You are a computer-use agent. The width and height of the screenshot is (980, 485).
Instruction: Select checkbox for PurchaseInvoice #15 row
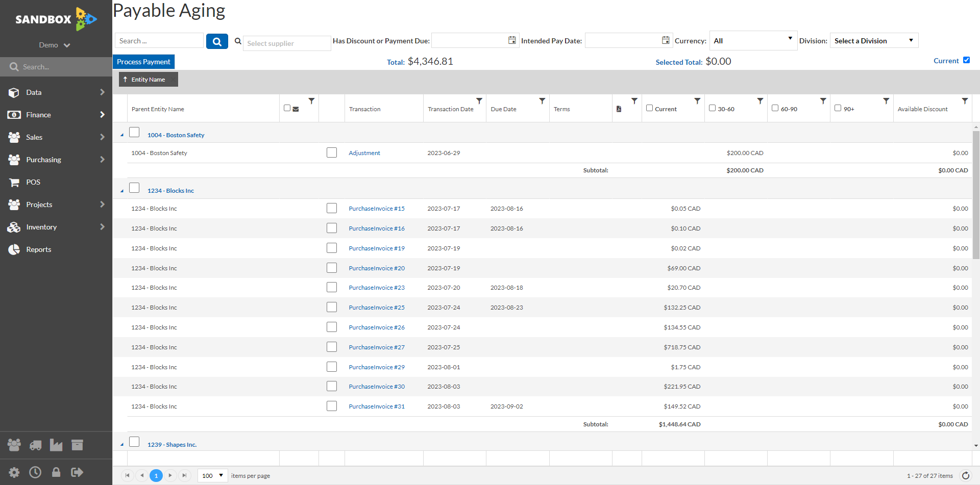[332, 208]
